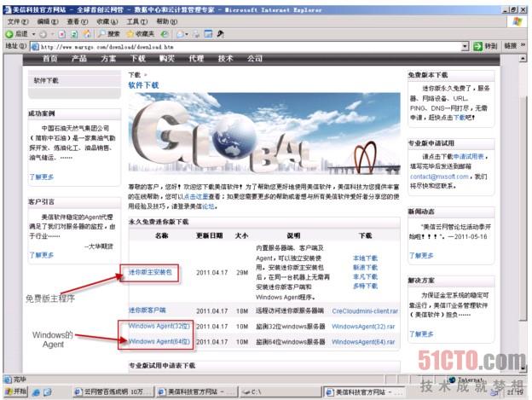Viewport: 532px width, 400px height.
Task: Click 了解更多 under 成功案例
Action: tap(42, 177)
